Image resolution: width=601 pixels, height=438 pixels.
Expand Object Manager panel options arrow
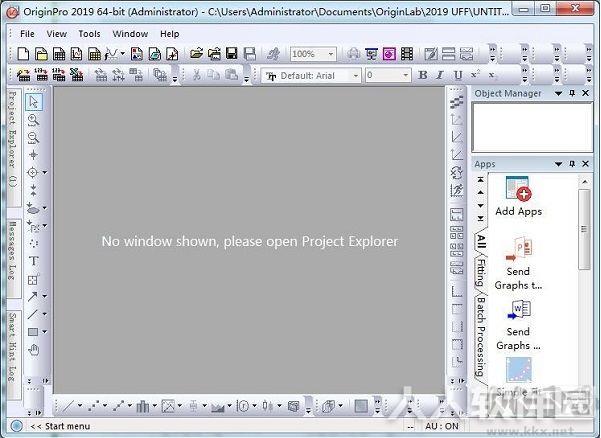(x=558, y=94)
